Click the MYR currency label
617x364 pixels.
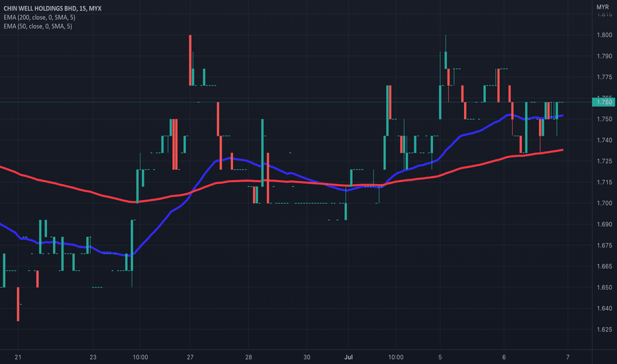(x=602, y=7)
